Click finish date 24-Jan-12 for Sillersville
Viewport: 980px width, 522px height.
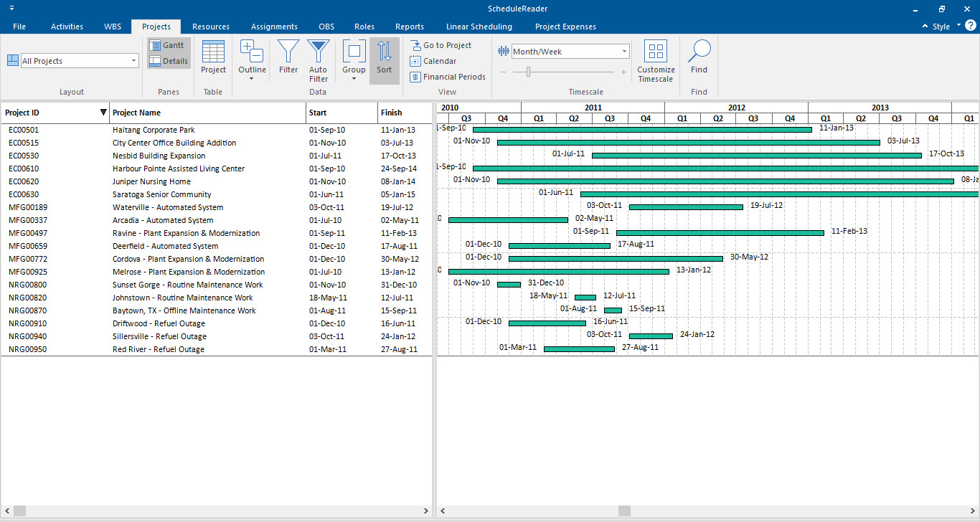697,334
